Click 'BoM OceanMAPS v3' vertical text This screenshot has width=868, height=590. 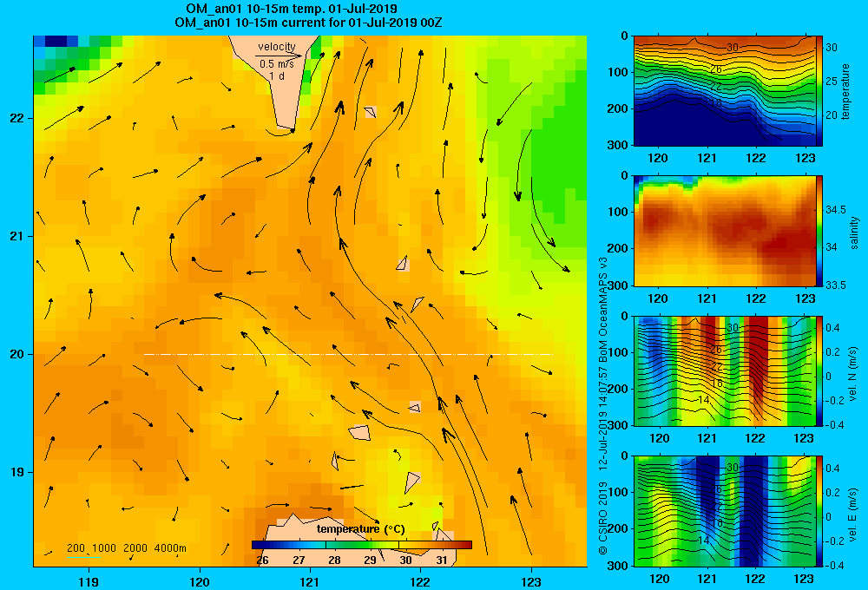603,310
